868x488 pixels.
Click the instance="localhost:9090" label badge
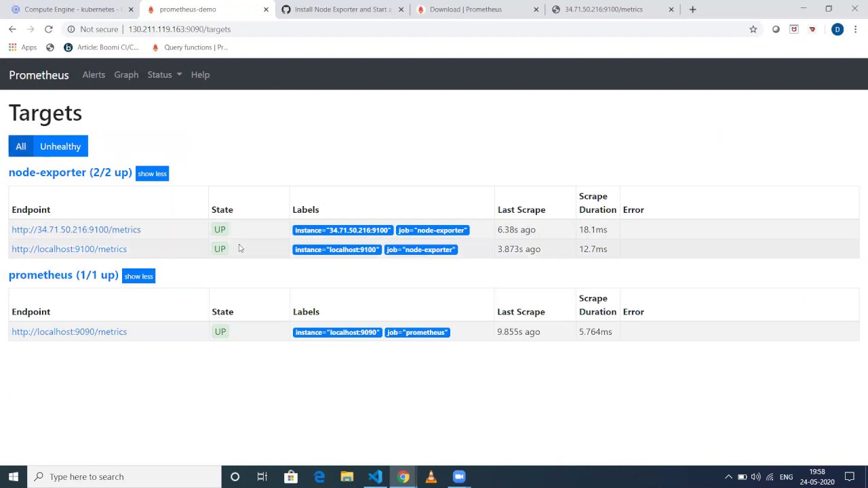[x=337, y=333]
